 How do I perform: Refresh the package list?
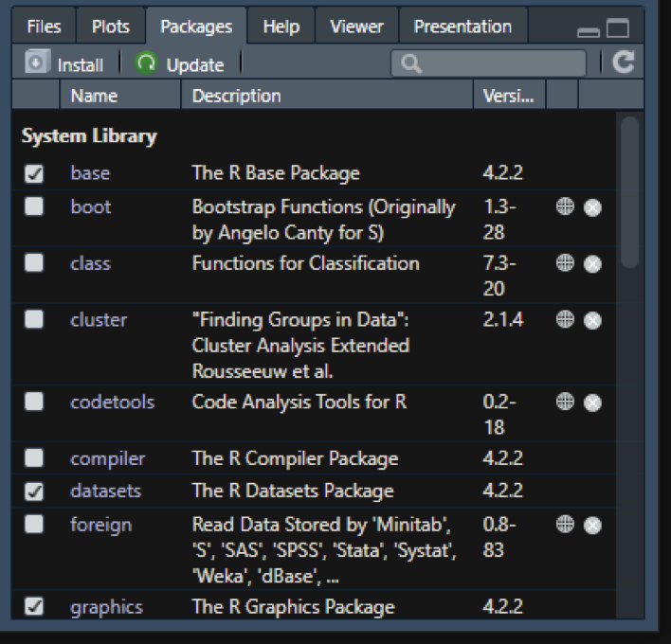click(x=623, y=63)
